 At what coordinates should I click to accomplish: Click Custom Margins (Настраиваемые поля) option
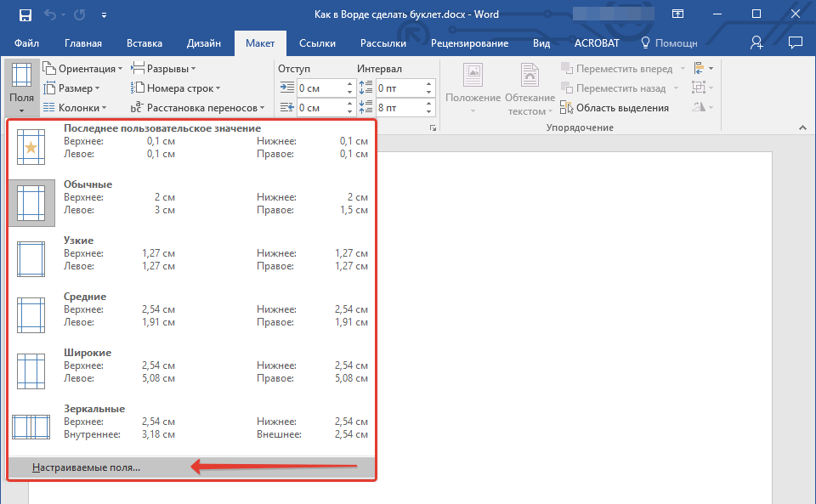pyautogui.click(x=86, y=467)
